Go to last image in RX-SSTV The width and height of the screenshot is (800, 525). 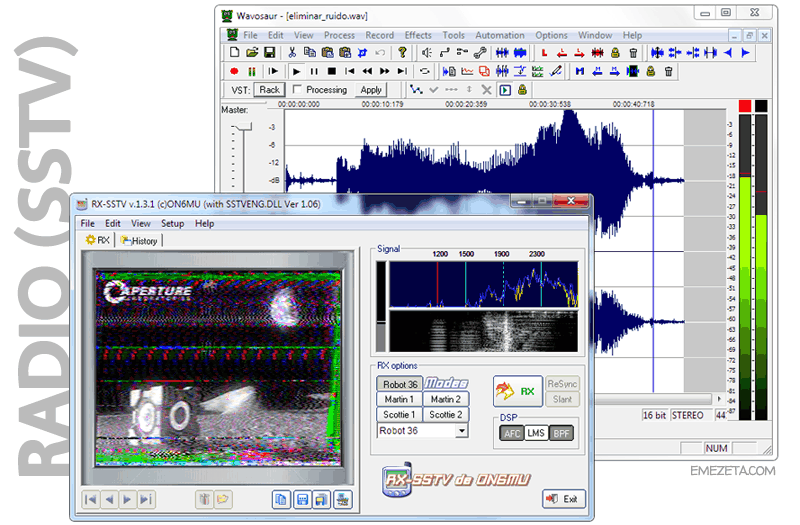(x=145, y=499)
